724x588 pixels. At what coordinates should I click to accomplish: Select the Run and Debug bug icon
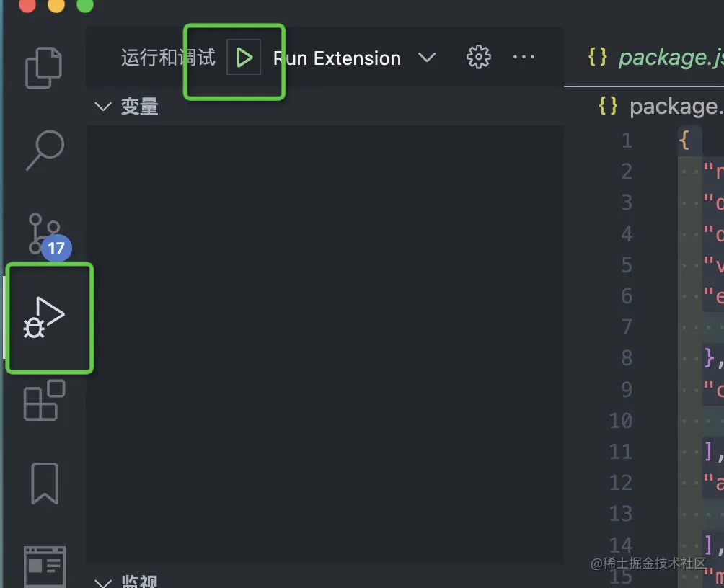pos(45,318)
